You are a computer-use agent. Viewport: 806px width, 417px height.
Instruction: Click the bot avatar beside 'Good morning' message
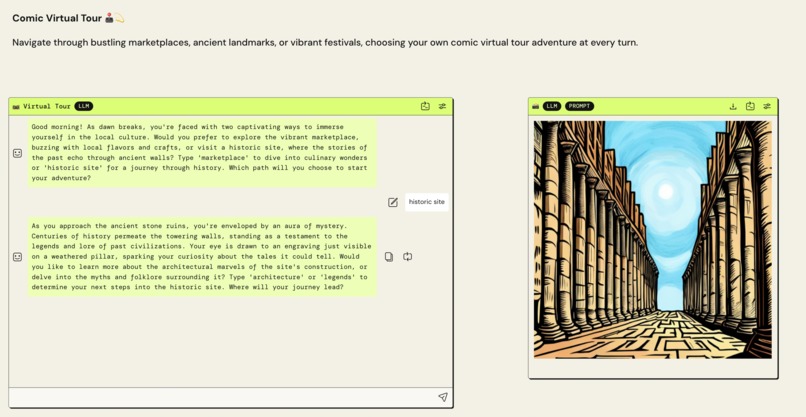point(17,153)
